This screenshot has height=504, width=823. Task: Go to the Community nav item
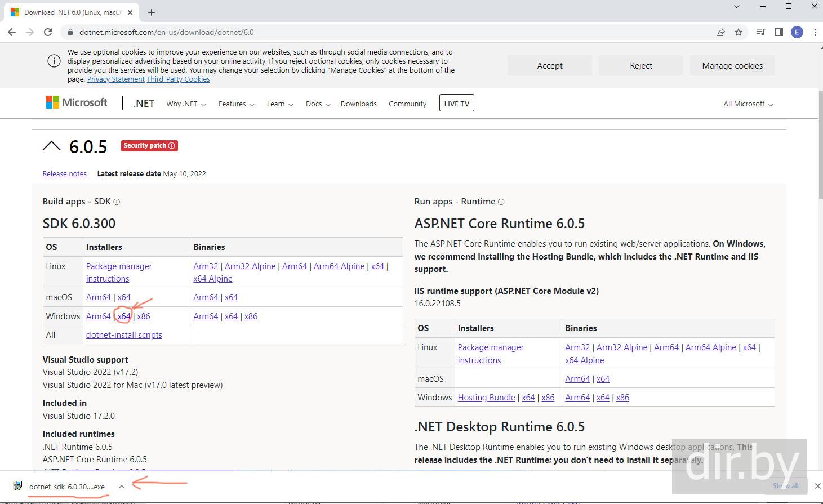coord(407,104)
